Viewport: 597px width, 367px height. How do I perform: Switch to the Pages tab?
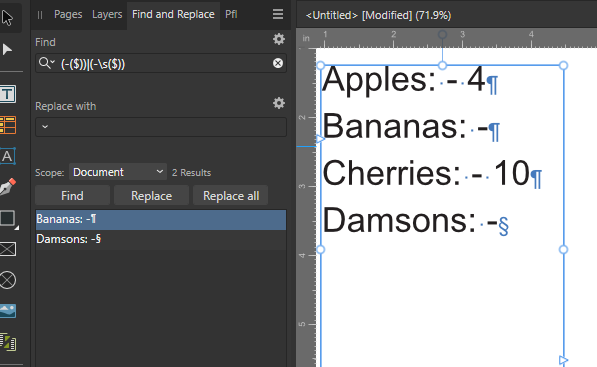(x=68, y=14)
